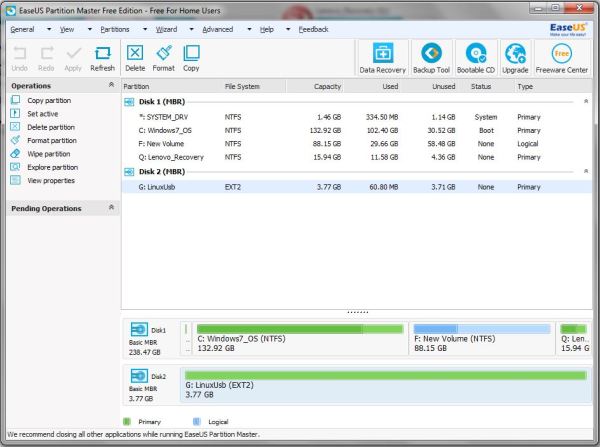Expand the dropdown arrow after Partitions
Viewport: 600px width, 447px height.
click(x=145, y=29)
